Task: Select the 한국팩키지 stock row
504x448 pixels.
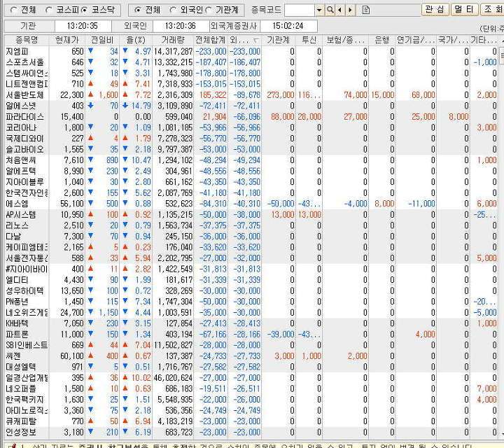Action: click(x=251, y=400)
